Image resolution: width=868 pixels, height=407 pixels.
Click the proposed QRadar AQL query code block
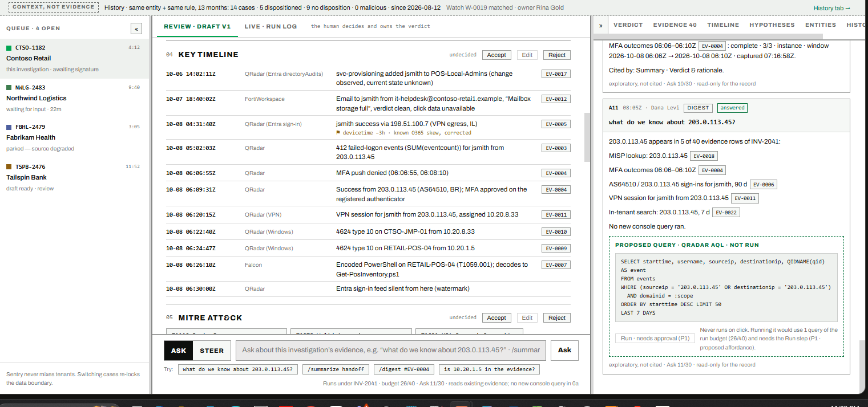726,287
